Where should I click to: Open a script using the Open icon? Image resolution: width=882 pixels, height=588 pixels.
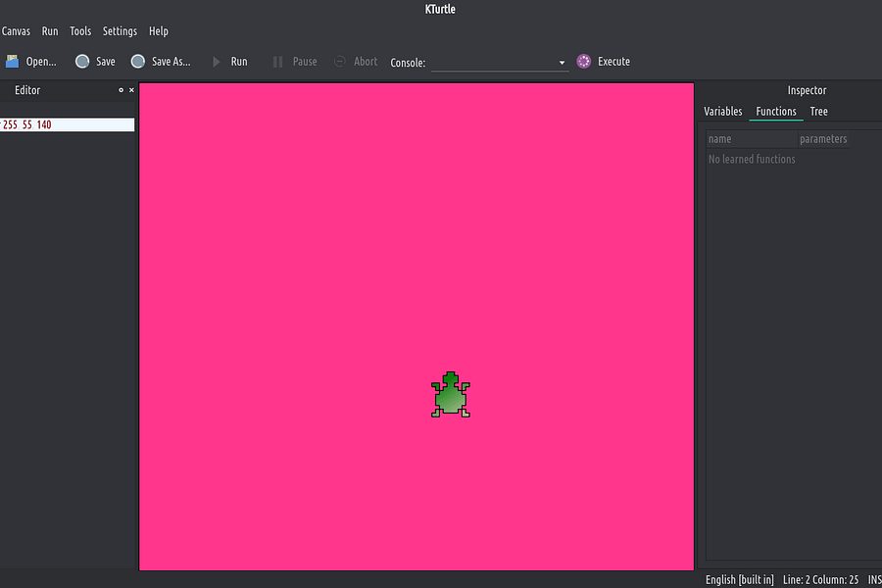(13, 61)
